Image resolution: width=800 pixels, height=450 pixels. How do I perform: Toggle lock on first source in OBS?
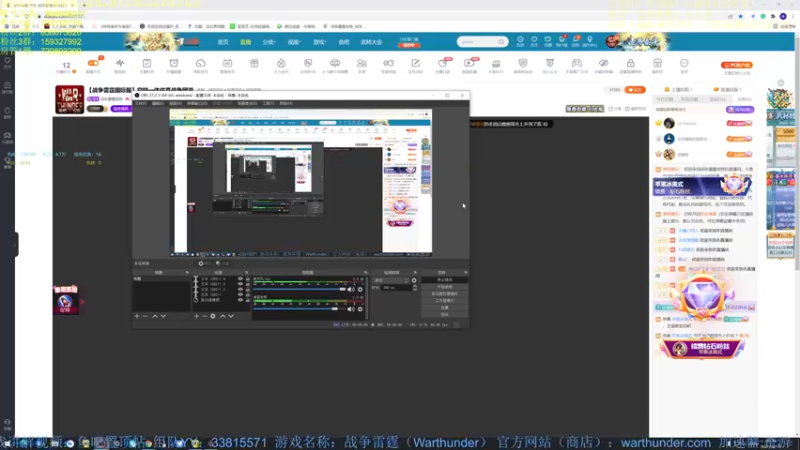click(247, 279)
